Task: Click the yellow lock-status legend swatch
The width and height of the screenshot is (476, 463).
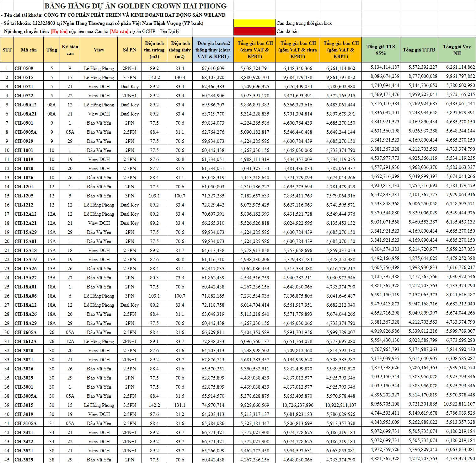Action: (254, 23)
